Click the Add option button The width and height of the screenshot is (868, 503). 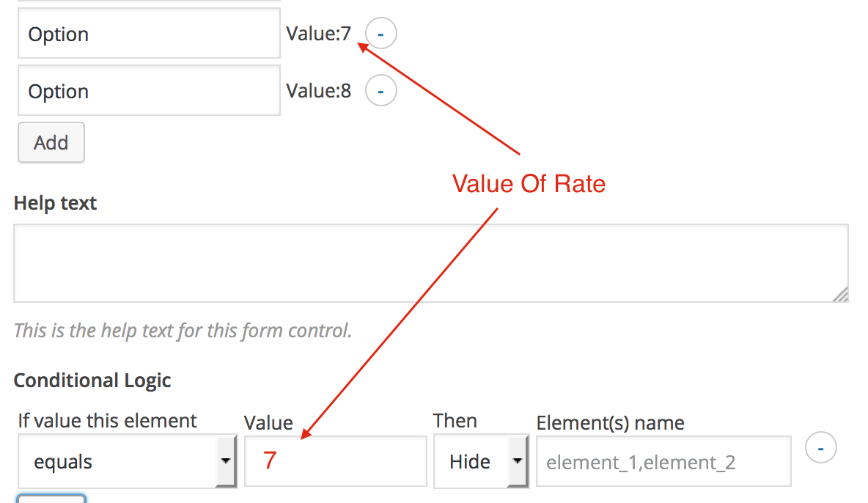click(x=51, y=142)
